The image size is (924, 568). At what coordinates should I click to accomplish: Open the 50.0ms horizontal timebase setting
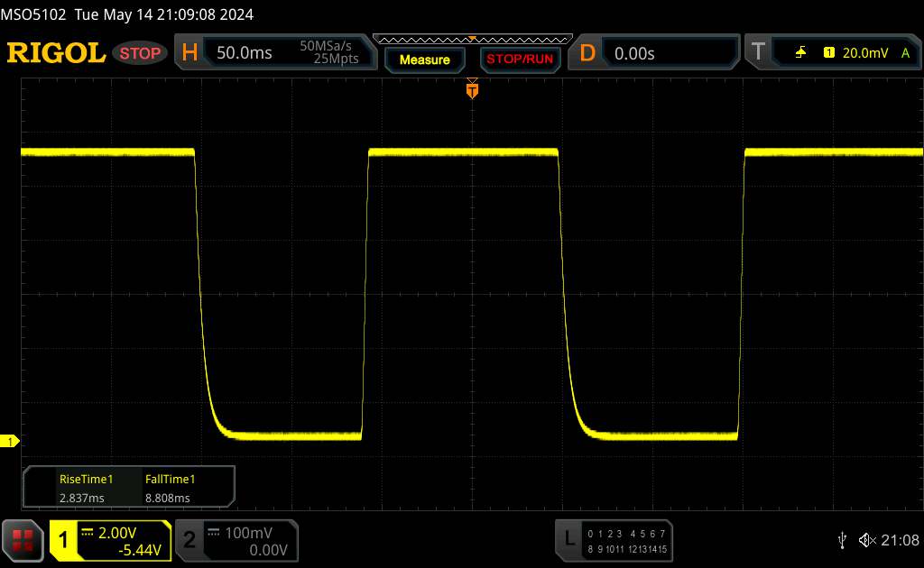[x=245, y=53]
